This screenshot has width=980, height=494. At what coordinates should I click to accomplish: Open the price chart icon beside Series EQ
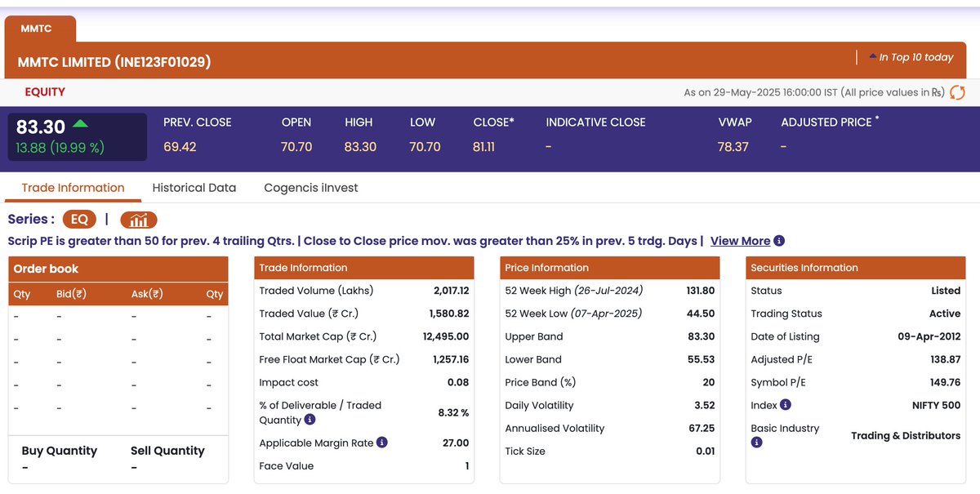138,220
